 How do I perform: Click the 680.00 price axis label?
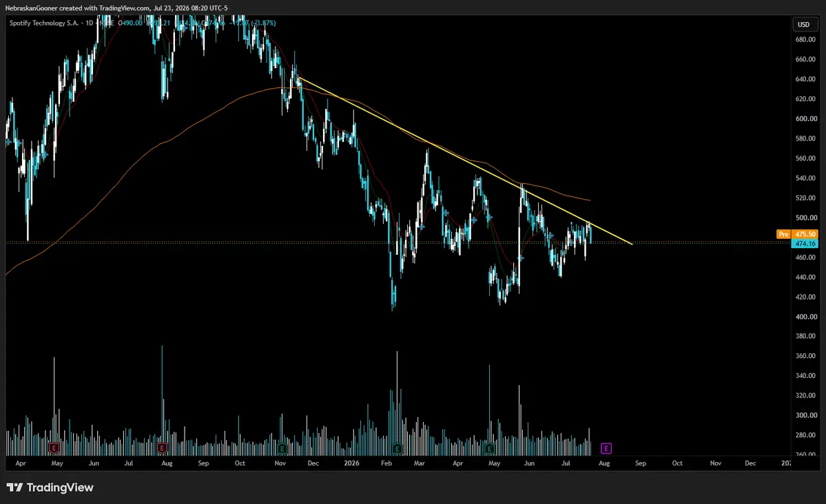[805, 39]
